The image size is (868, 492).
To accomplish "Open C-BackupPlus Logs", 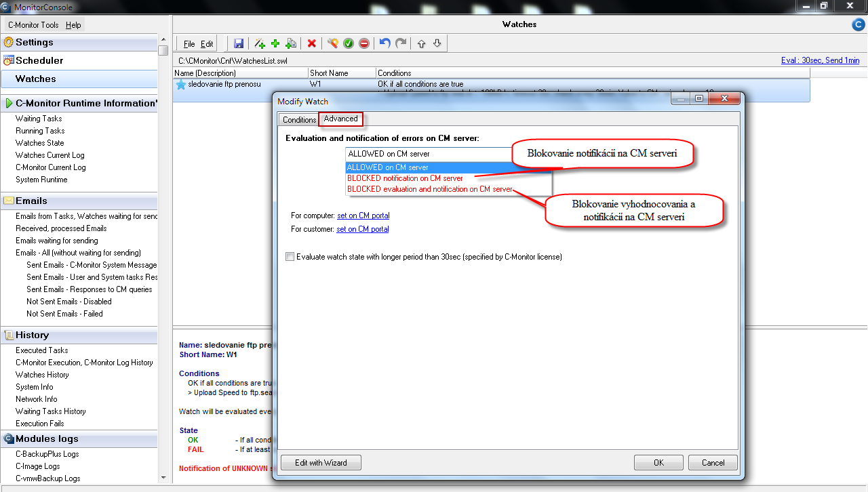I will pos(47,454).
